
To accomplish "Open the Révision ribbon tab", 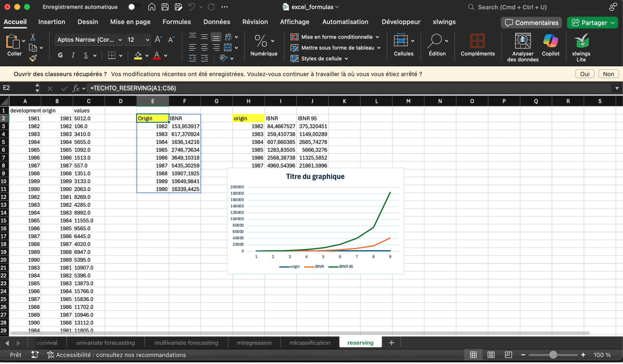I will tap(255, 22).
